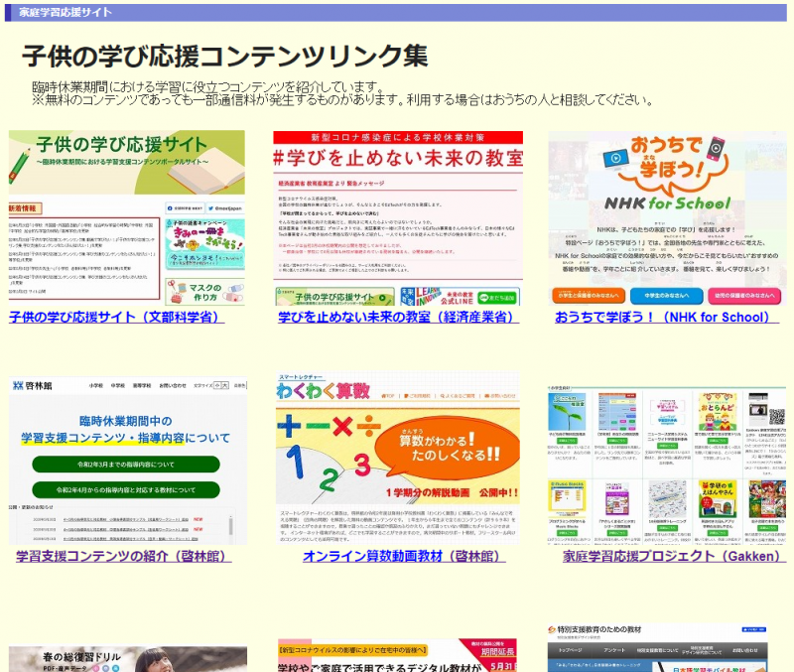
Task: Open the 学びを止めない未来の教室（経済産業省） link
Action: [397, 318]
